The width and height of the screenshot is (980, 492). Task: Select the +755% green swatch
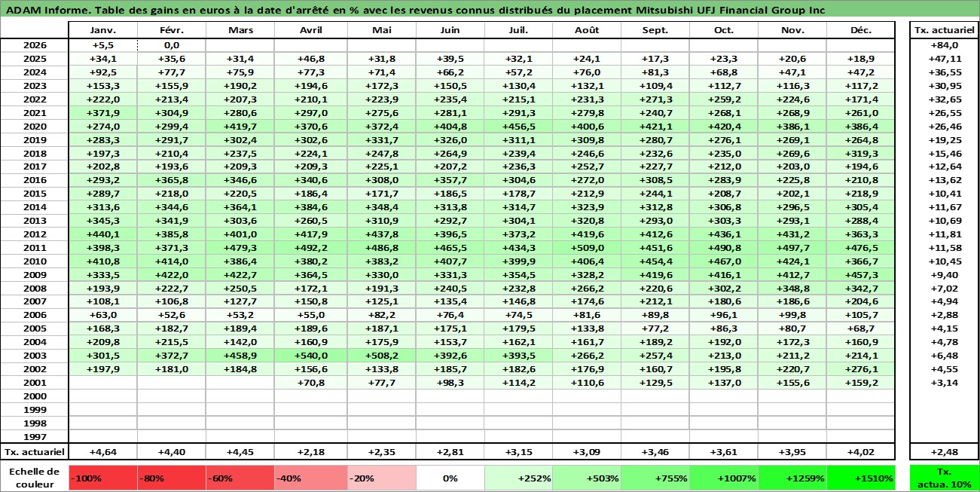click(655, 478)
